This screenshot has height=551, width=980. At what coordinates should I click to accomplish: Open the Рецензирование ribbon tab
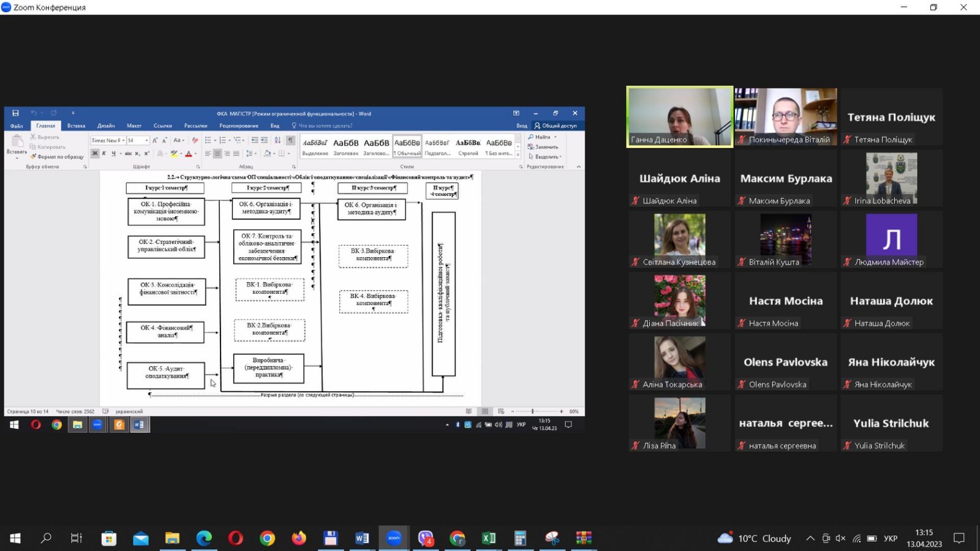pos(238,126)
